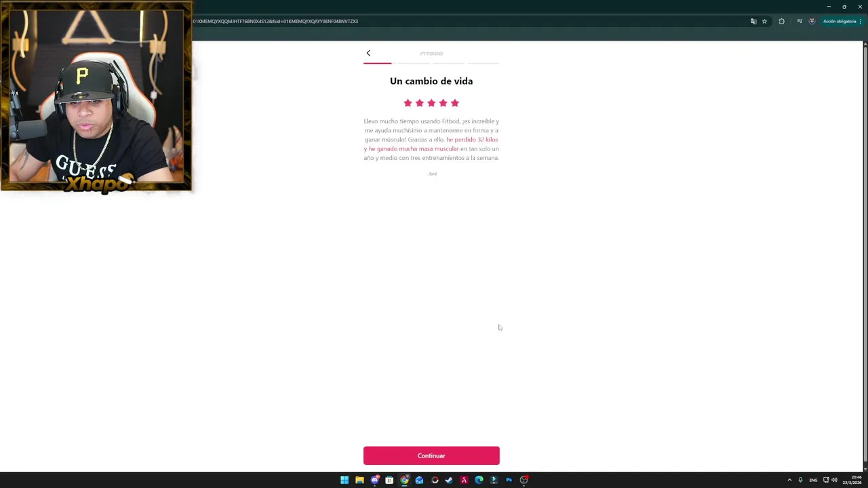
Task: Click the onboarding progress bar
Action: [x=431, y=63]
